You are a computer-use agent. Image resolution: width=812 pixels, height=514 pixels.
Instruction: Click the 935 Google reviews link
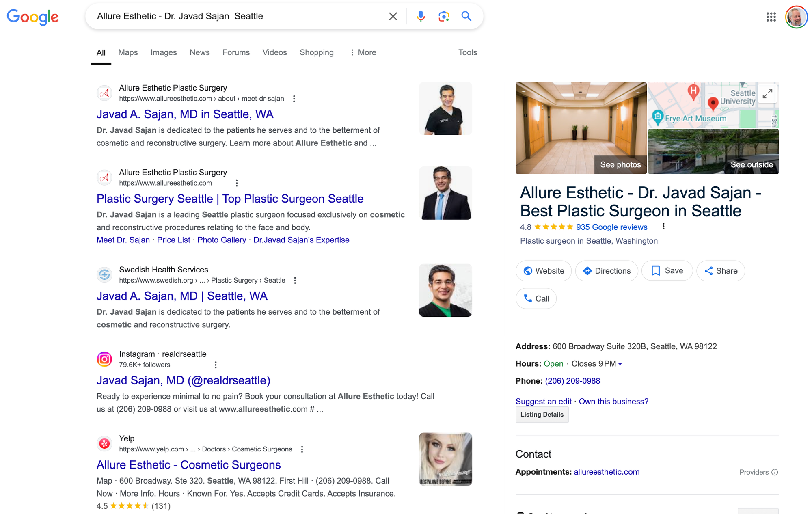pos(611,227)
